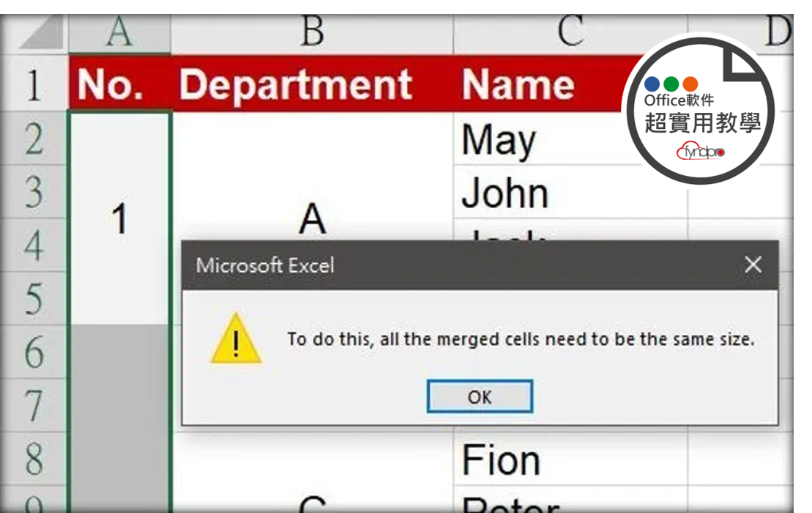Select row 5 header
The height and width of the screenshot is (513, 812).
tap(34, 298)
